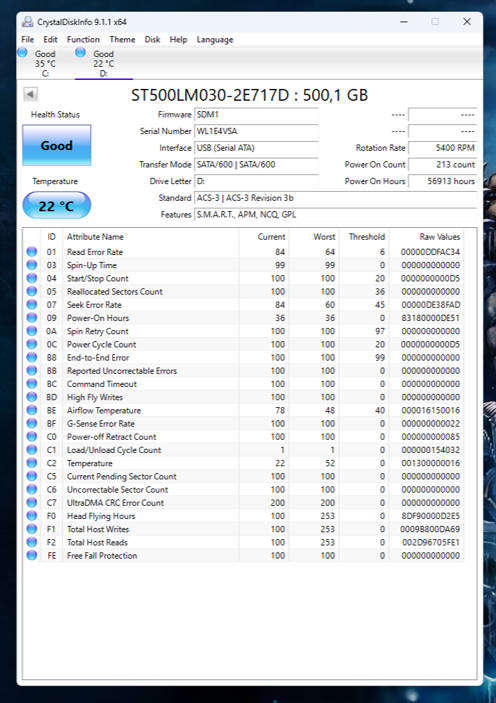The height and width of the screenshot is (703, 496).
Task: Click status icon for Power-On Hours row
Action: click(31, 318)
